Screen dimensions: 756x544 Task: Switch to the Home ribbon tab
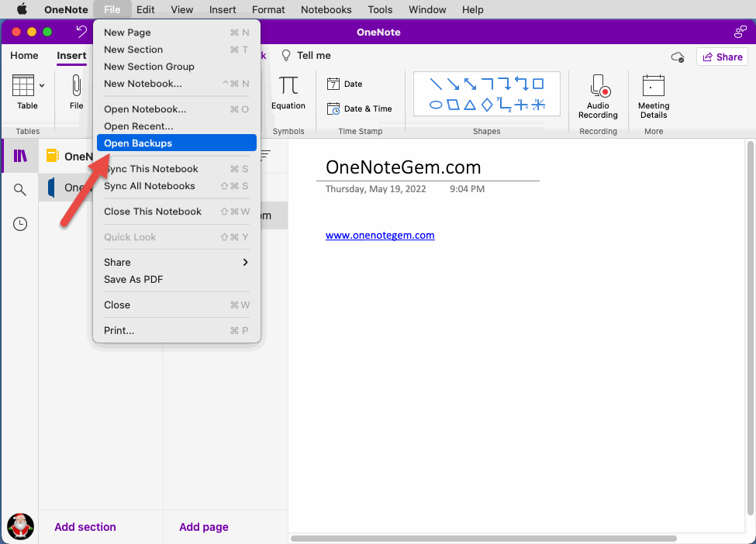pyautogui.click(x=24, y=56)
